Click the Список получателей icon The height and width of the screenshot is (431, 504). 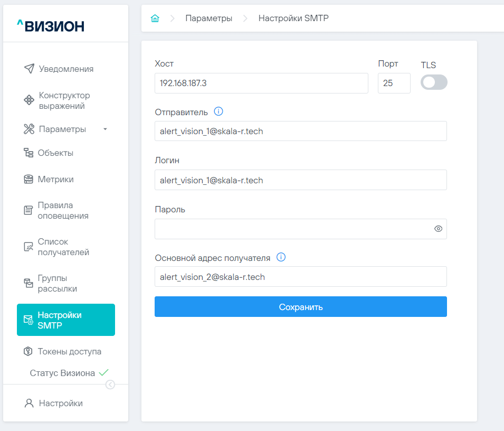point(28,247)
